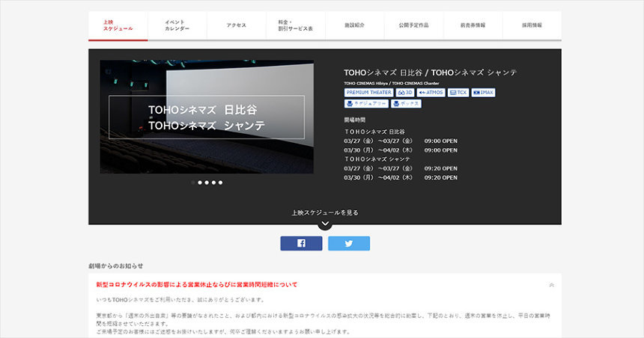Click the 3D glasses badge
Screen dimensions: 644x338
405,93
